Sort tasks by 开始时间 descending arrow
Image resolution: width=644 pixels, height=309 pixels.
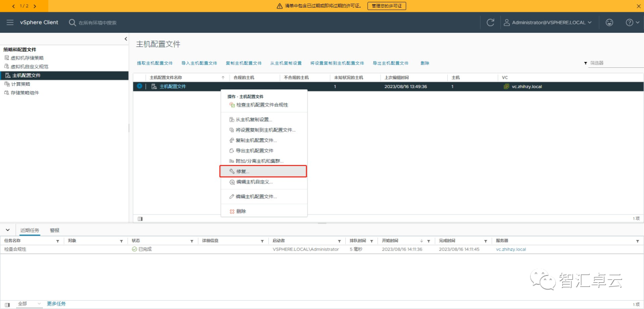pos(422,241)
